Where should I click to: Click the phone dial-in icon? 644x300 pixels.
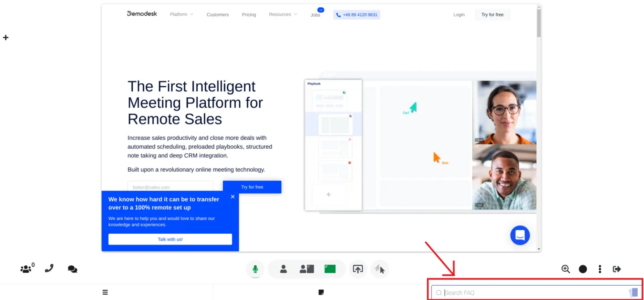click(x=49, y=269)
